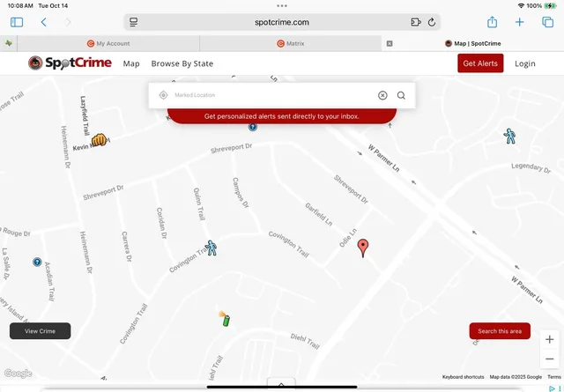This screenshot has width=564, height=392.
Task: Zoom out on the map
Action: tap(550, 359)
